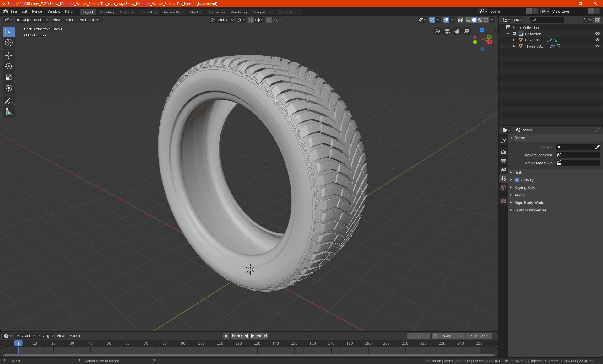Switch to camera view icon
The height and width of the screenshot is (364, 603).
447,31
